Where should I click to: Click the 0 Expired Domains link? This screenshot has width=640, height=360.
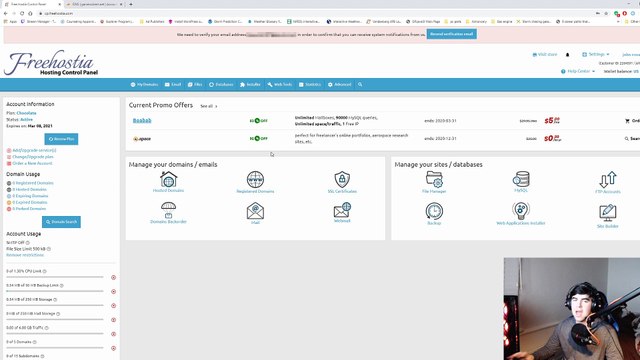click(x=30, y=202)
